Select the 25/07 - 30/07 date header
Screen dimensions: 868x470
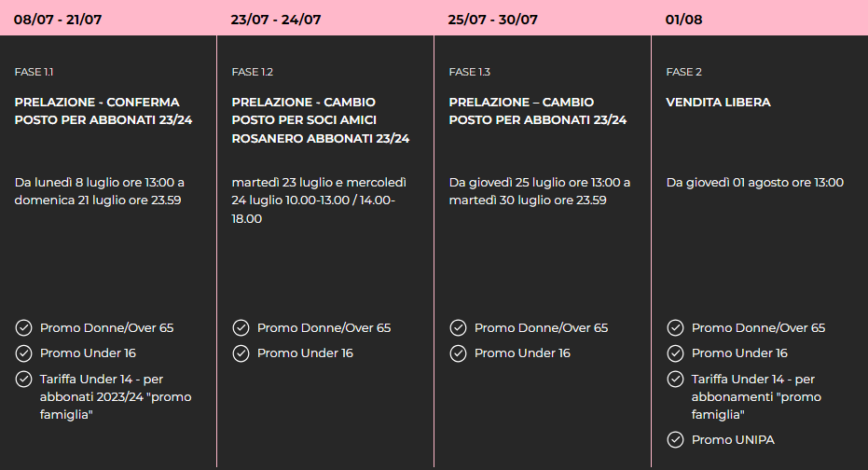point(492,20)
